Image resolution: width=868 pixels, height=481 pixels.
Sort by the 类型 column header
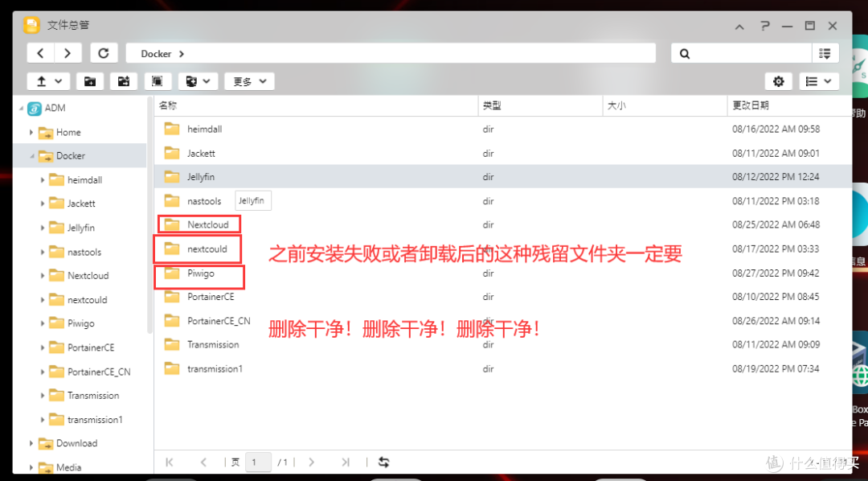click(540, 105)
